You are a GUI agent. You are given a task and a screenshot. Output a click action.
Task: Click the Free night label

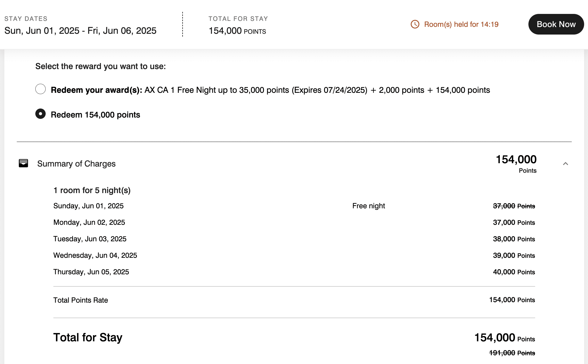coord(369,206)
